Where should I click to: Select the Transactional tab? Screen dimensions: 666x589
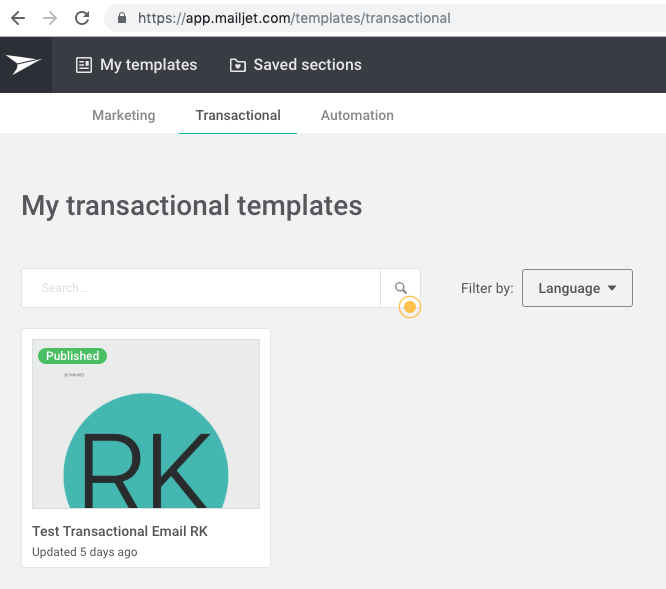point(238,115)
